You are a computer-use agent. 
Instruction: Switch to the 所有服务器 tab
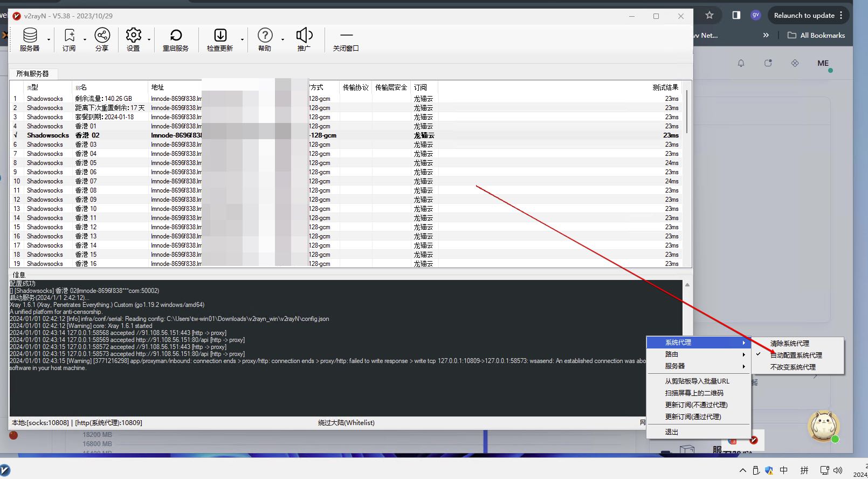point(32,73)
